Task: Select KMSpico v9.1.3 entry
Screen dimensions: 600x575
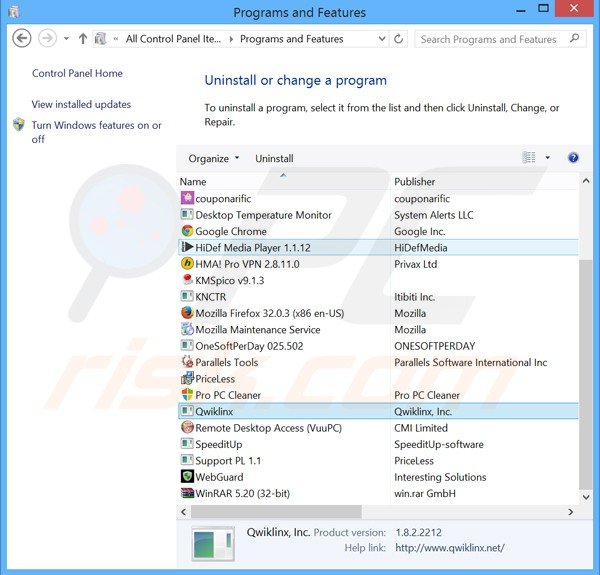Action: click(x=378, y=280)
